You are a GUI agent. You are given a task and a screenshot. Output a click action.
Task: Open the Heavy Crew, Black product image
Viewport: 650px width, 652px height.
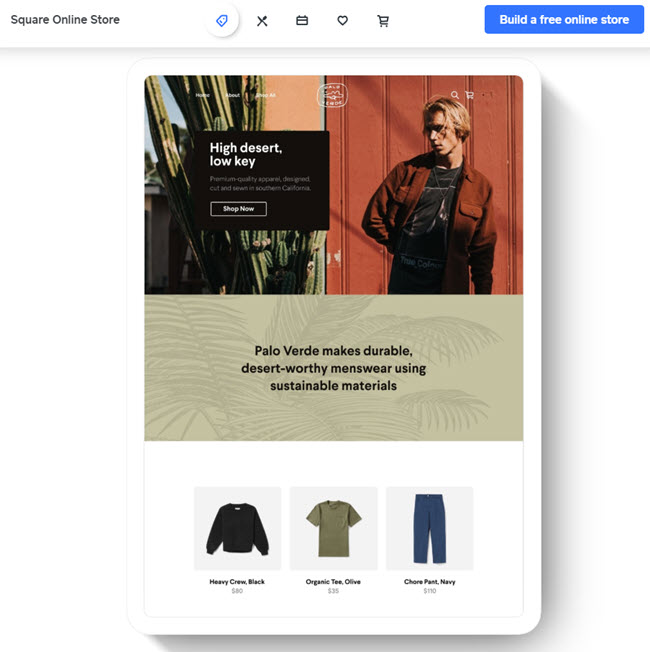[237, 528]
